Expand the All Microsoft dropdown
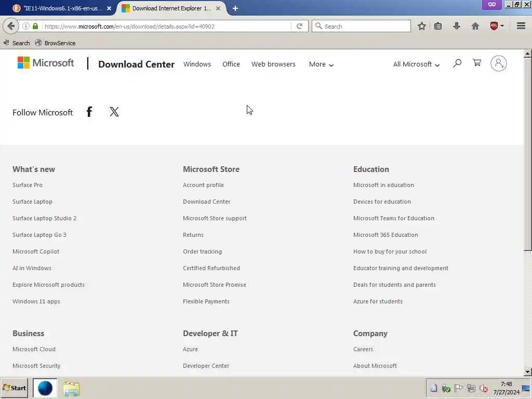This screenshot has width=532, height=399. tap(416, 64)
